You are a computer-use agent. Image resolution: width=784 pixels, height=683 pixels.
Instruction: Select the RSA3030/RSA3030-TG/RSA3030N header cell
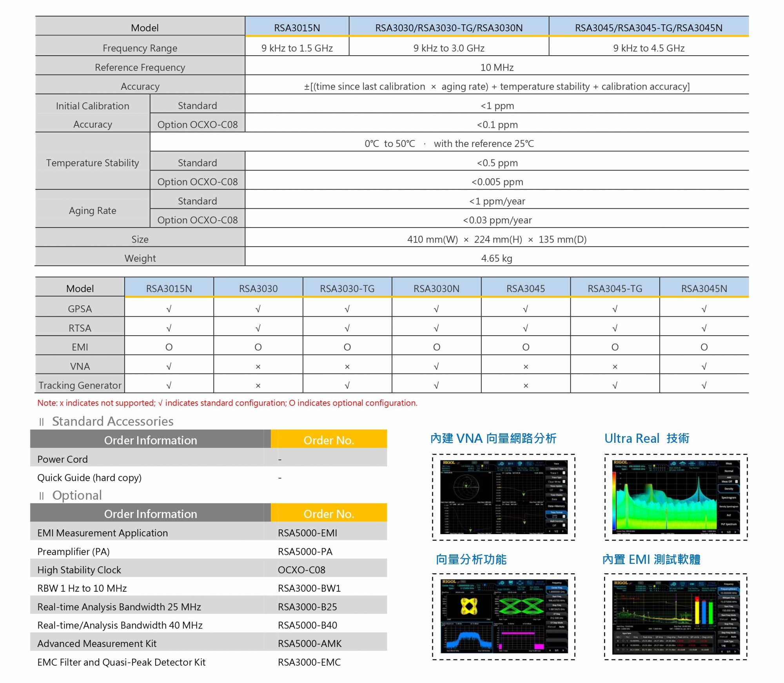point(449,27)
